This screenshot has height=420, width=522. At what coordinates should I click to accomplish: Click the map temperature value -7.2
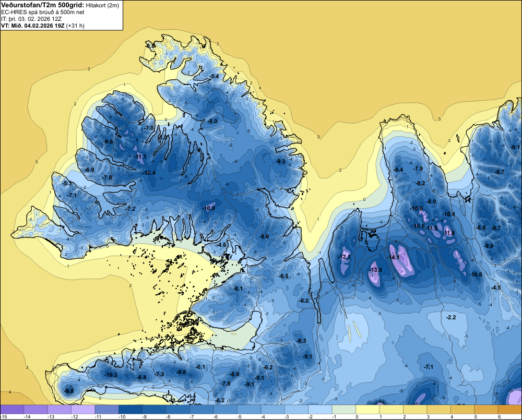[x=131, y=209]
